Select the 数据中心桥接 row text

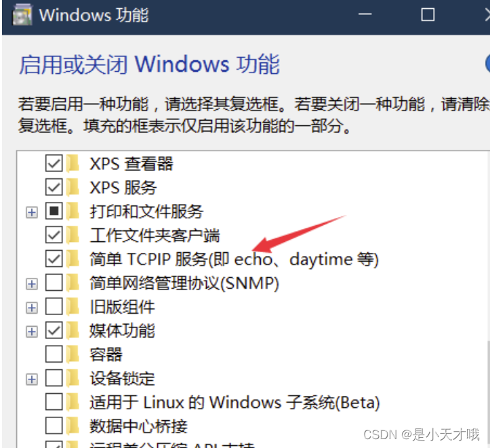138,426
